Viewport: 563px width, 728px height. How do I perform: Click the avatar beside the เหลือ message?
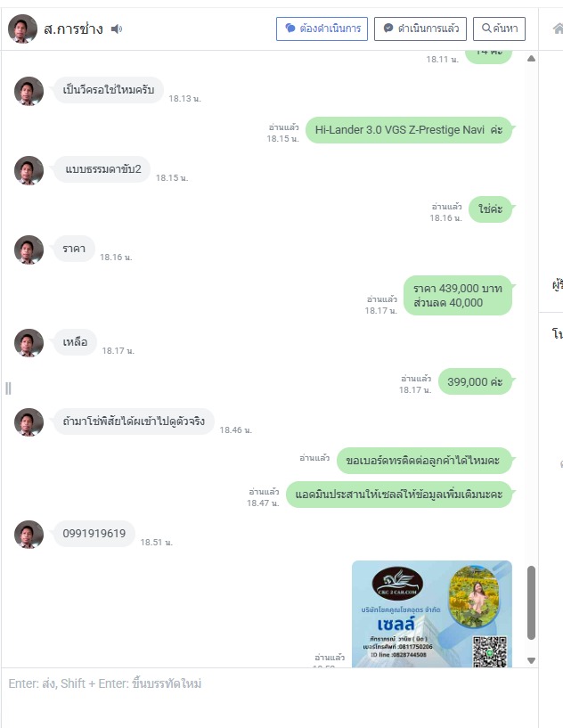[x=29, y=343]
